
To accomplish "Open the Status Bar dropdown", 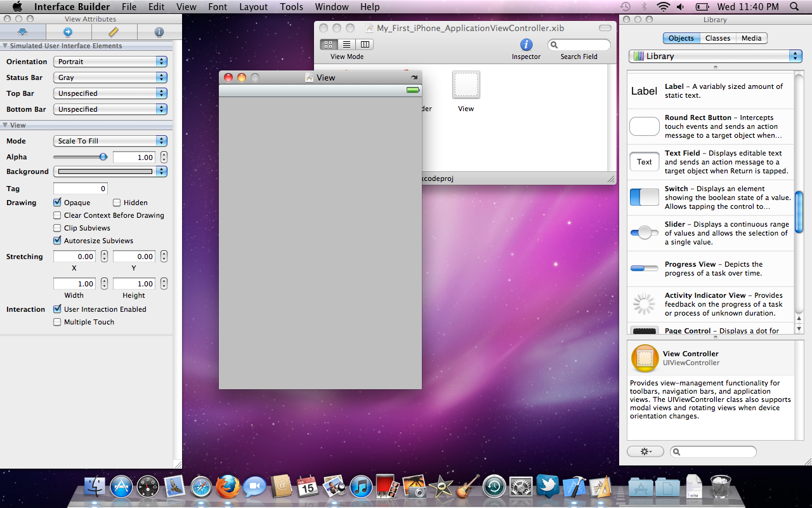I will (x=110, y=77).
